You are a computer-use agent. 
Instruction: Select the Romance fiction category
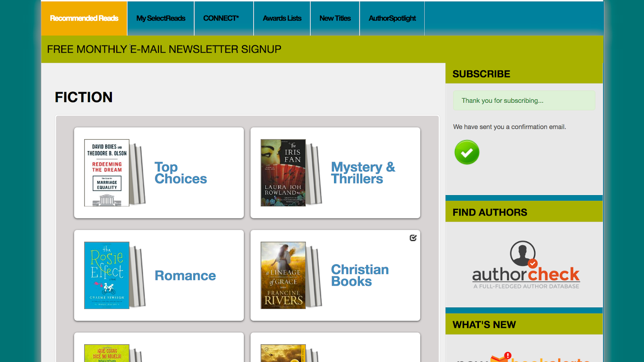pyautogui.click(x=185, y=276)
